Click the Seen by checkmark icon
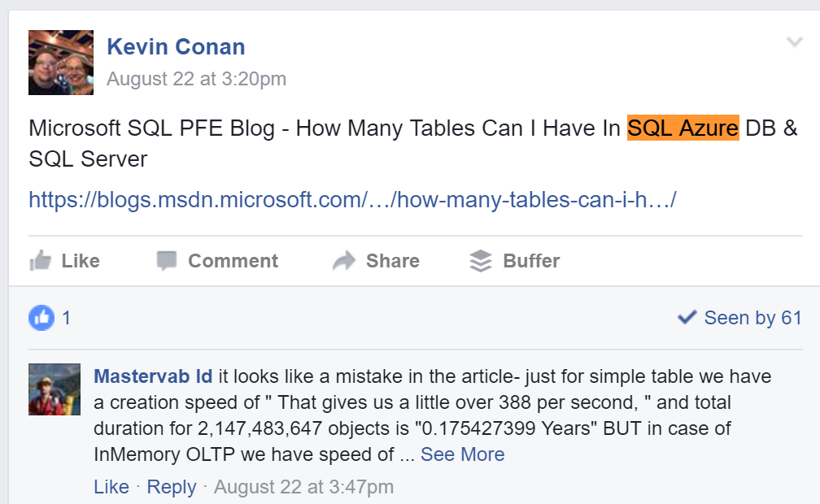Viewport: 820px width, 504px height. point(687,318)
